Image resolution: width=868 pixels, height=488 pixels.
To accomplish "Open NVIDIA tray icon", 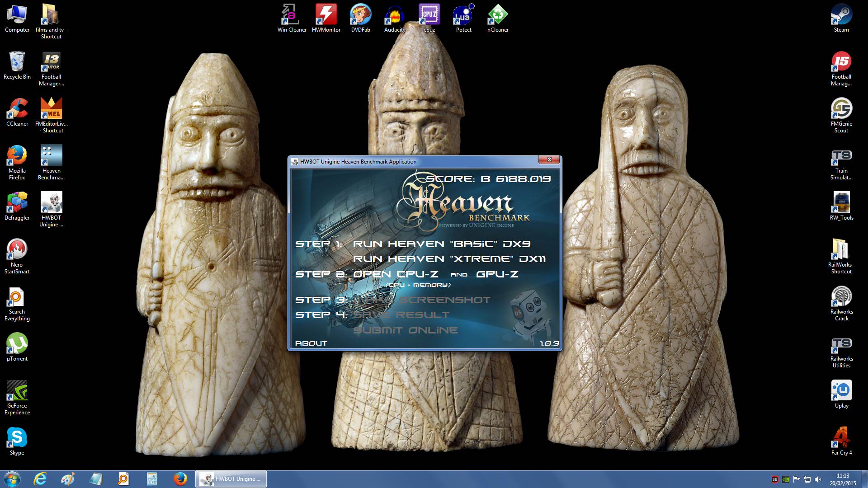I will (x=786, y=479).
